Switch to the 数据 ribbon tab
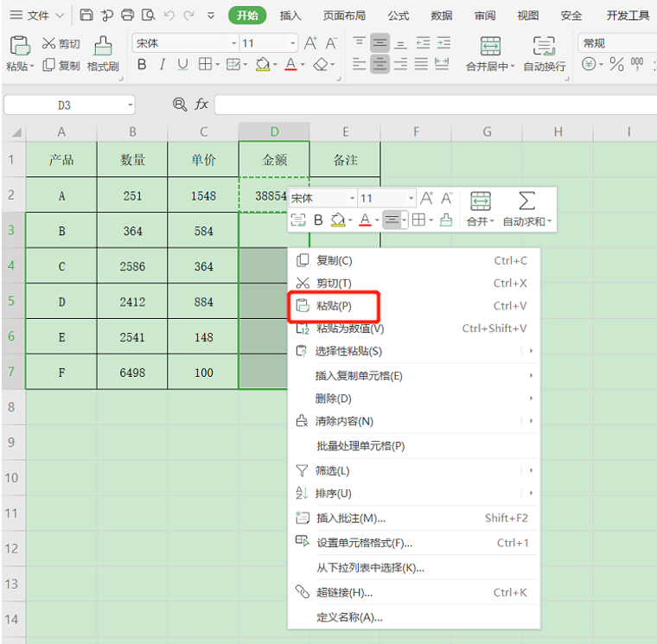Image resolution: width=657 pixels, height=644 pixels. pyautogui.click(x=442, y=16)
